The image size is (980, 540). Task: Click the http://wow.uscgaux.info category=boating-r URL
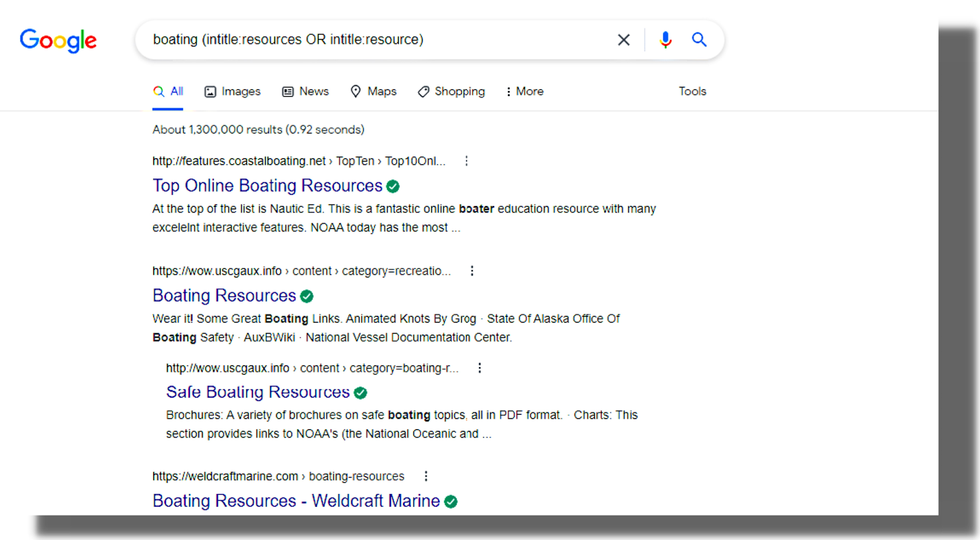click(x=312, y=368)
